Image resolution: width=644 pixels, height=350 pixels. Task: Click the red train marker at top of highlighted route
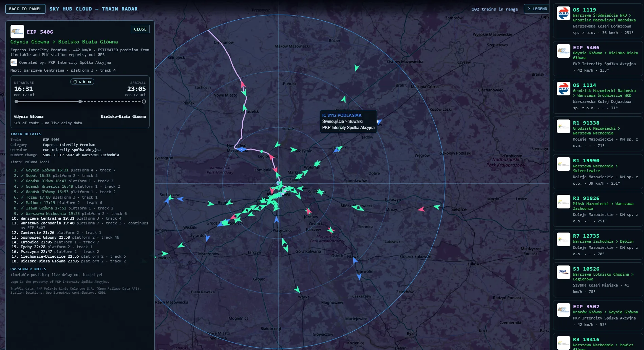[x=243, y=84]
